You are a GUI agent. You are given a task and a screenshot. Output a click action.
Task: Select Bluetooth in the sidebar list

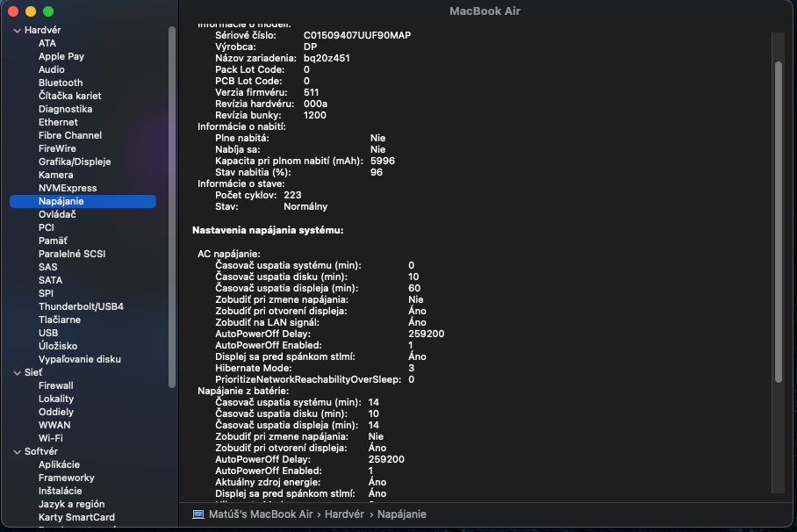click(61, 83)
